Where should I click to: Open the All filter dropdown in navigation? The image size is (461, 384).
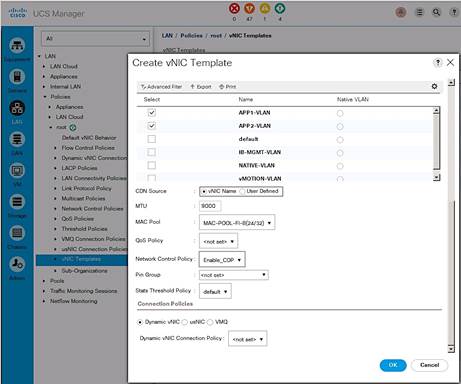point(96,39)
